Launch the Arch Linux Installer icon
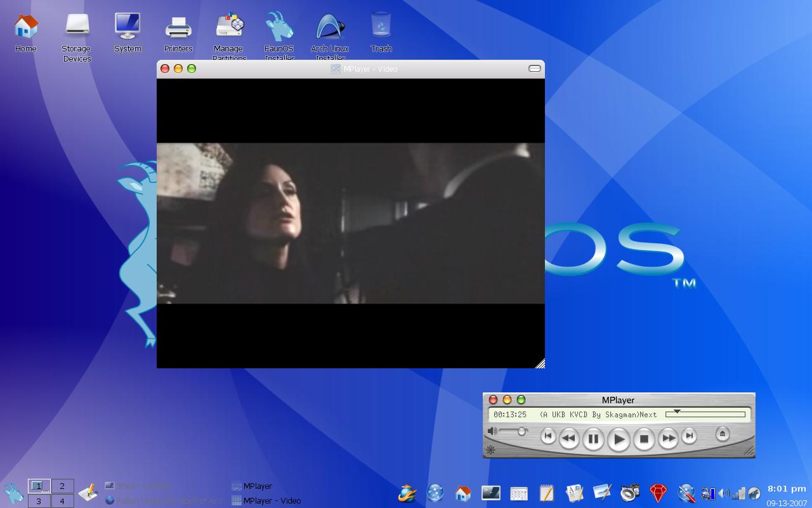Image resolution: width=812 pixels, height=508 pixels. 330,37
